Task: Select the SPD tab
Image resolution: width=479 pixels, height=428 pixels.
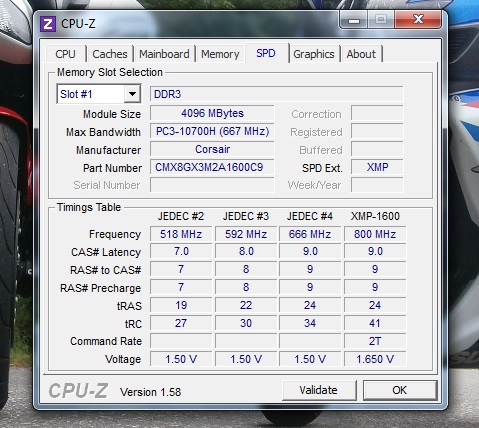Action: coord(266,53)
